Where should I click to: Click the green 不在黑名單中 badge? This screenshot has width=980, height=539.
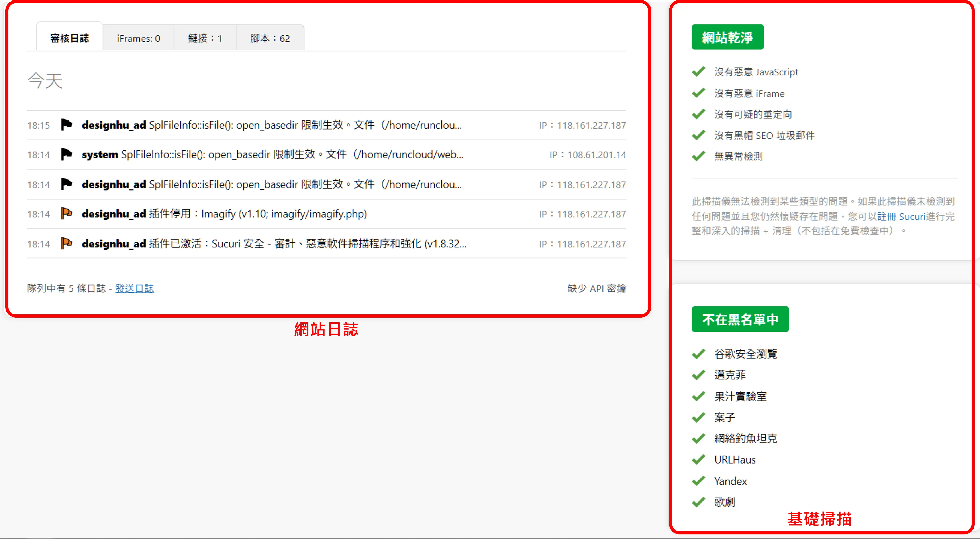point(740,319)
